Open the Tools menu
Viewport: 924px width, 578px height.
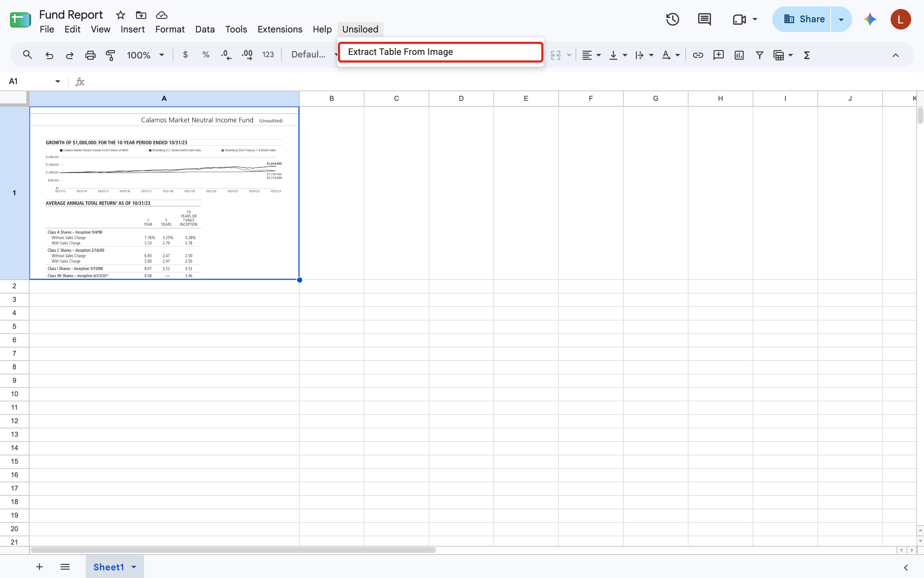(236, 30)
